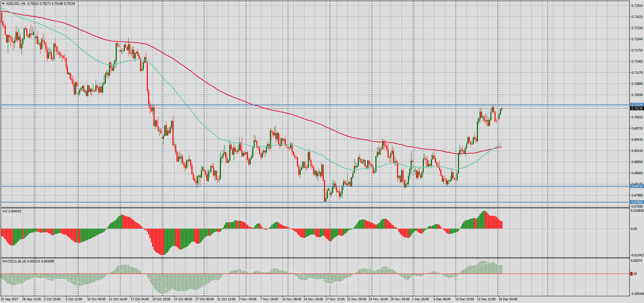
Task: Click the black 0.70236 current price tag
Action: pyautogui.click(x=637, y=109)
